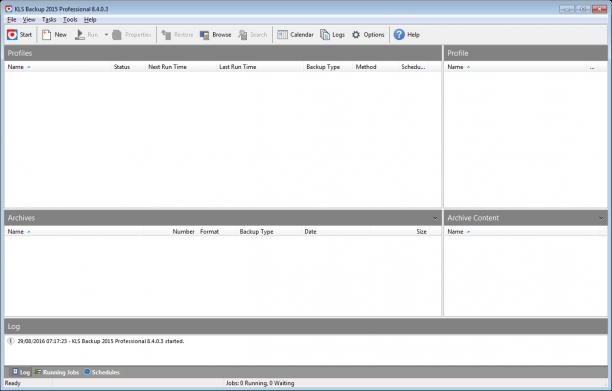Image resolution: width=612 pixels, height=391 pixels.
Task: Sort Archives by Number column
Action: tap(183, 232)
